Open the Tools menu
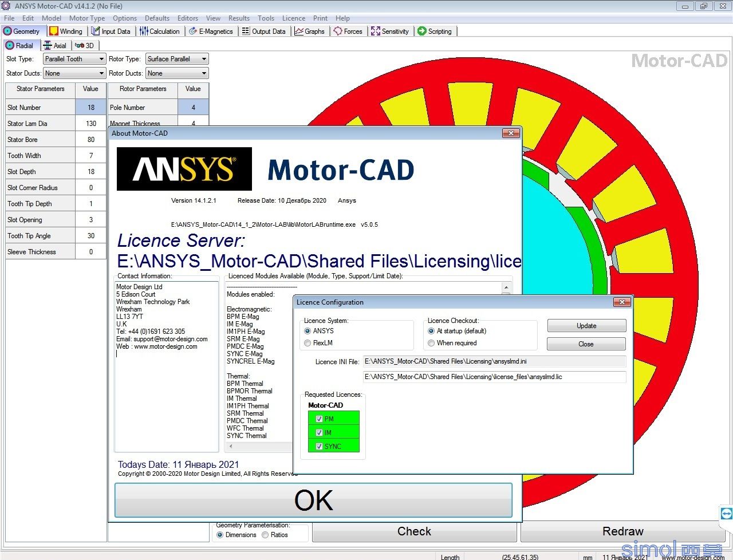The height and width of the screenshot is (560, 733). pyautogui.click(x=266, y=18)
